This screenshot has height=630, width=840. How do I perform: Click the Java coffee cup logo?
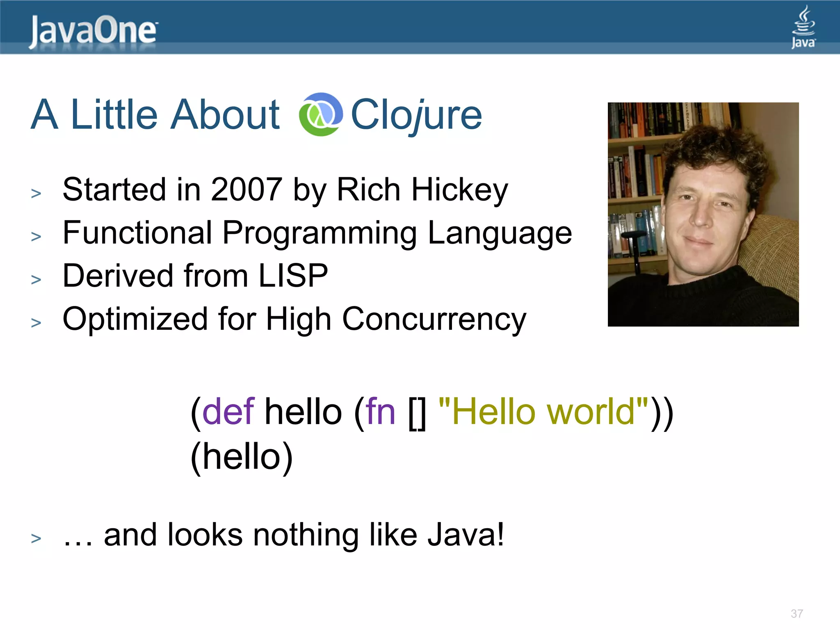coord(803,27)
